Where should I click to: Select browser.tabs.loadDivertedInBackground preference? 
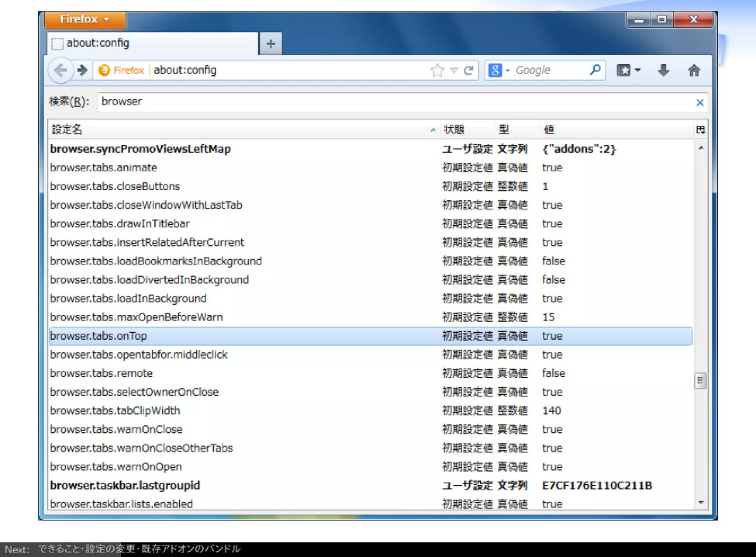click(x=371, y=280)
